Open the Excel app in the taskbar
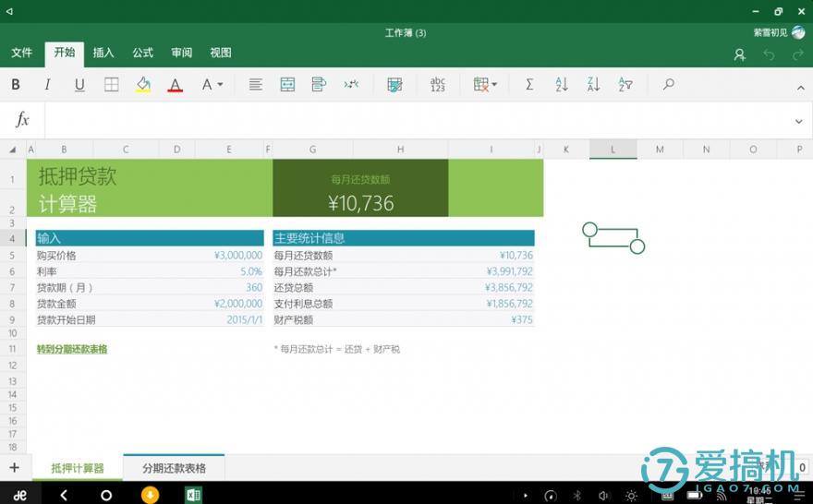 click(193, 495)
